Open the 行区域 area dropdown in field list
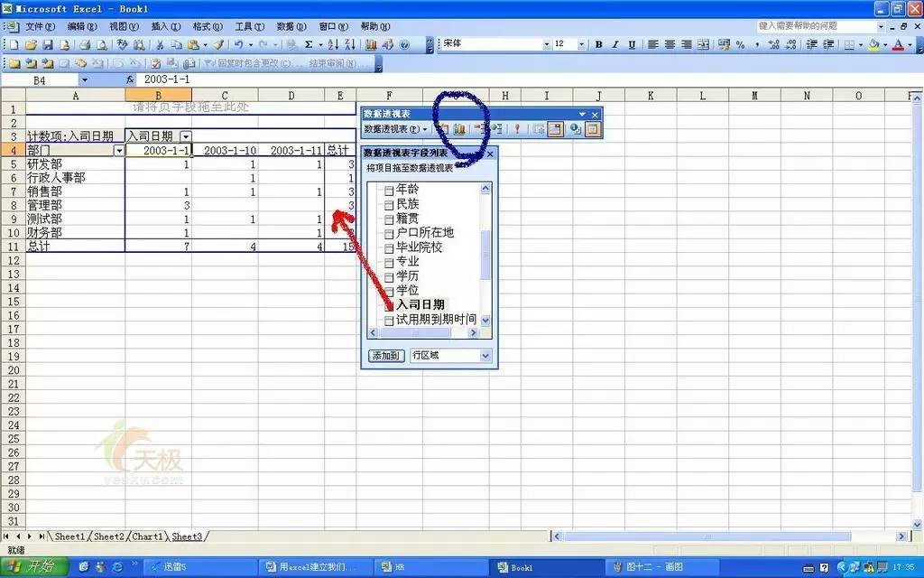Viewport: 924px width, 578px height. [x=486, y=355]
